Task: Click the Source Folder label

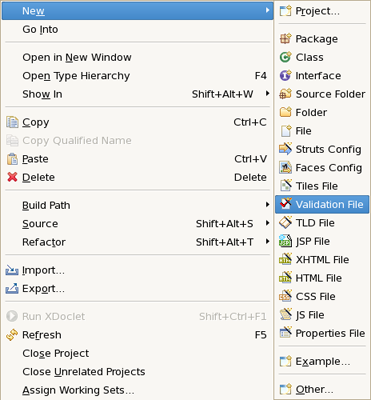Action: point(330,94)
